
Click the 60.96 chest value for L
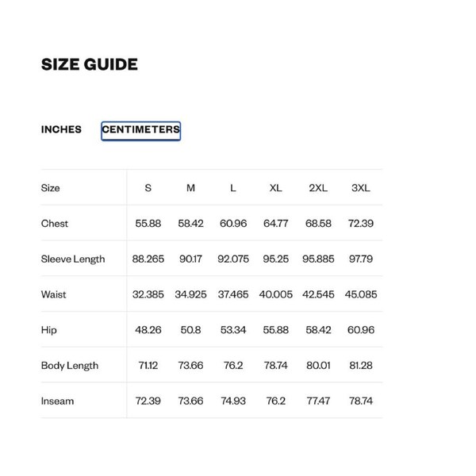[x=233, y=224]
